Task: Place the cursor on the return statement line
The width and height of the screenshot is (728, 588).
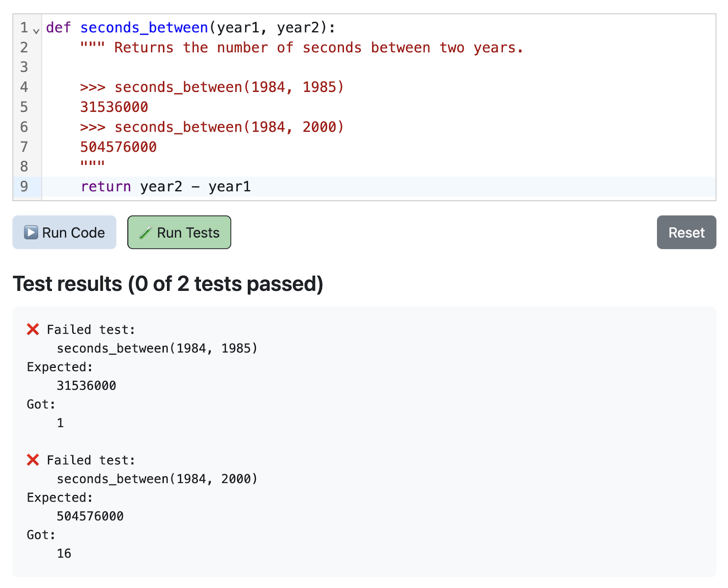Action: [379, 187]
